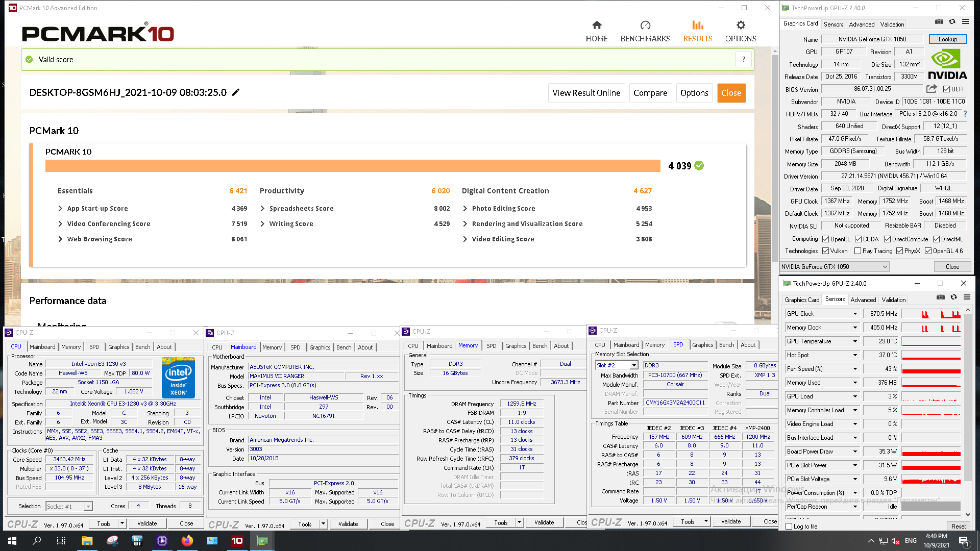Switch to Mainboard tab in first CPU-Z window
Screen dimensions: 980x551
42,346
